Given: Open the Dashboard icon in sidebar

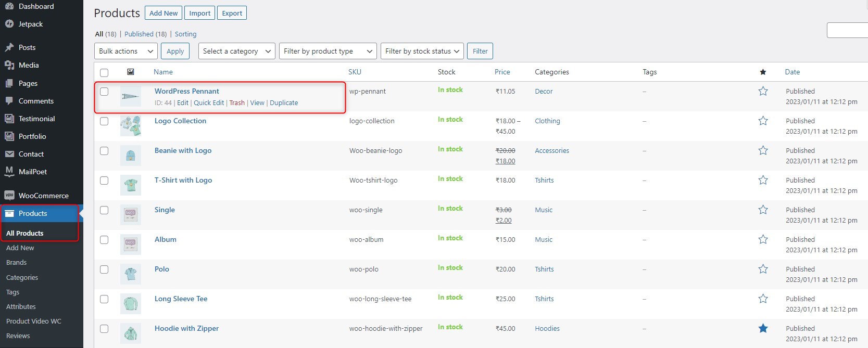Looking at the screenshot, I should pos(9,6).
